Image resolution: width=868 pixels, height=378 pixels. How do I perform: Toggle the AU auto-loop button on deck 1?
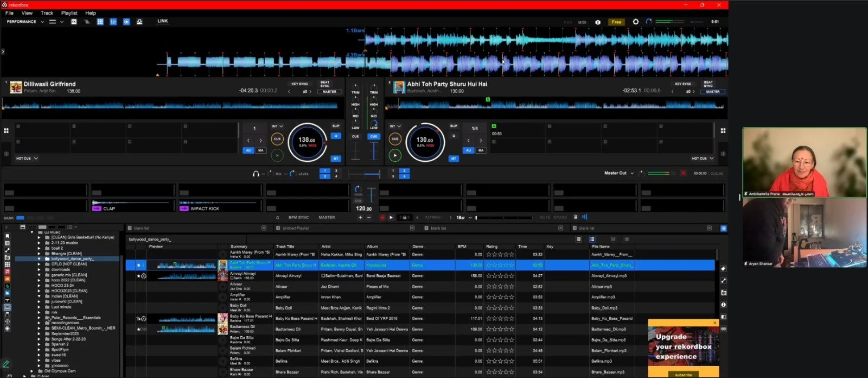coord(248,150)
